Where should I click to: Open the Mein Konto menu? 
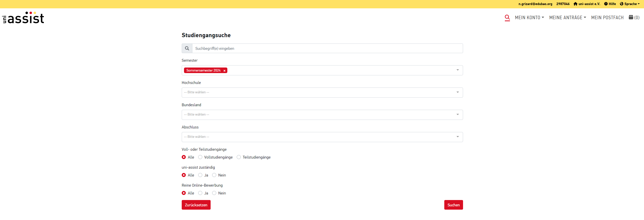[529, 17]
